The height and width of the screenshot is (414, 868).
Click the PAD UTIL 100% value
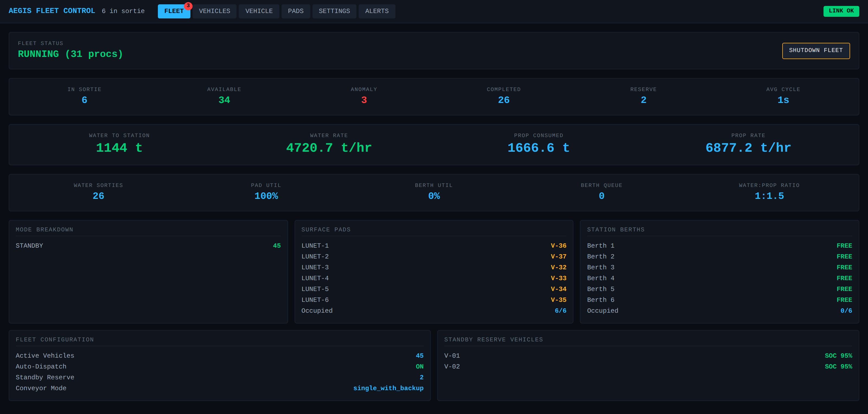266,196
